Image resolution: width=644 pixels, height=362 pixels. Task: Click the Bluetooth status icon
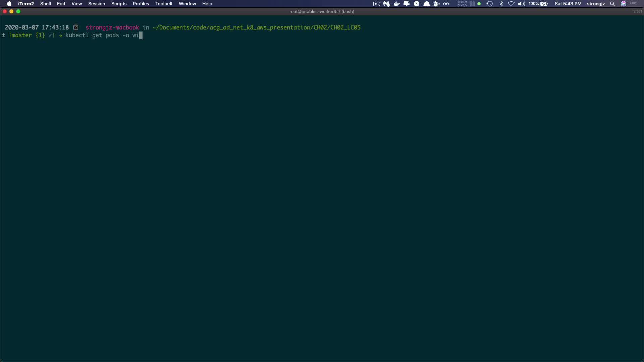tap(501, 4)
